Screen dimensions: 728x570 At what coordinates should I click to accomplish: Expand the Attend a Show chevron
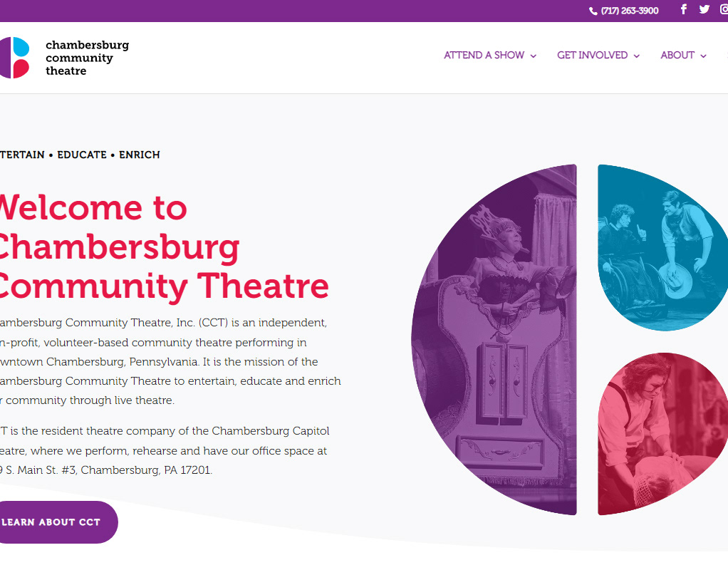533,56
